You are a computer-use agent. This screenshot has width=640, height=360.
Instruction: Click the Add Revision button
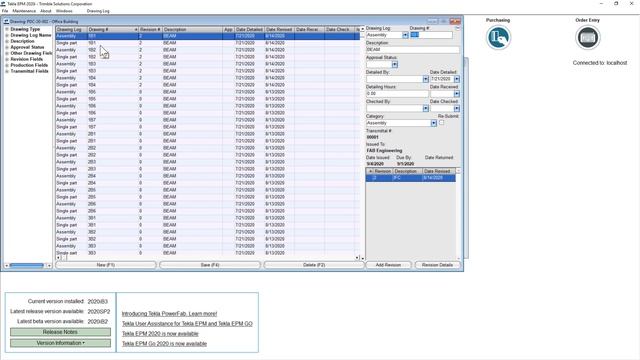coord(388,265)
